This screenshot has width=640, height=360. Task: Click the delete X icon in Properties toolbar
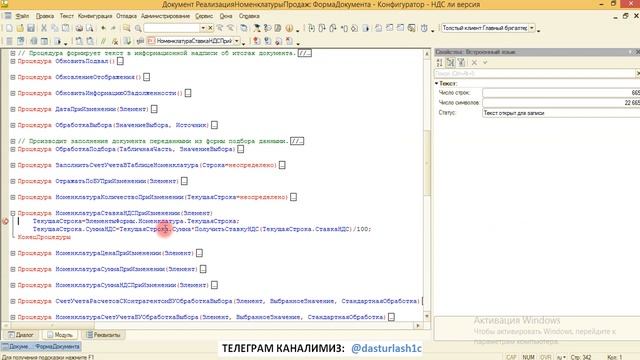click(474, 62)
